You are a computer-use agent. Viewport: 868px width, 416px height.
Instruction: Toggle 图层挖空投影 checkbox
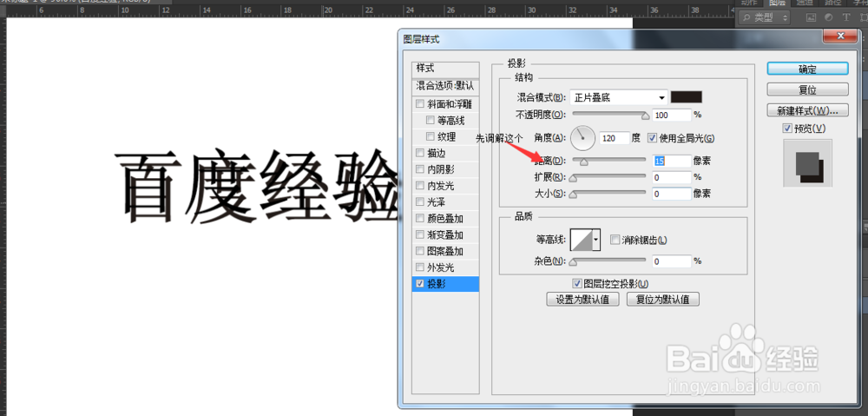(x=577, y=284)
